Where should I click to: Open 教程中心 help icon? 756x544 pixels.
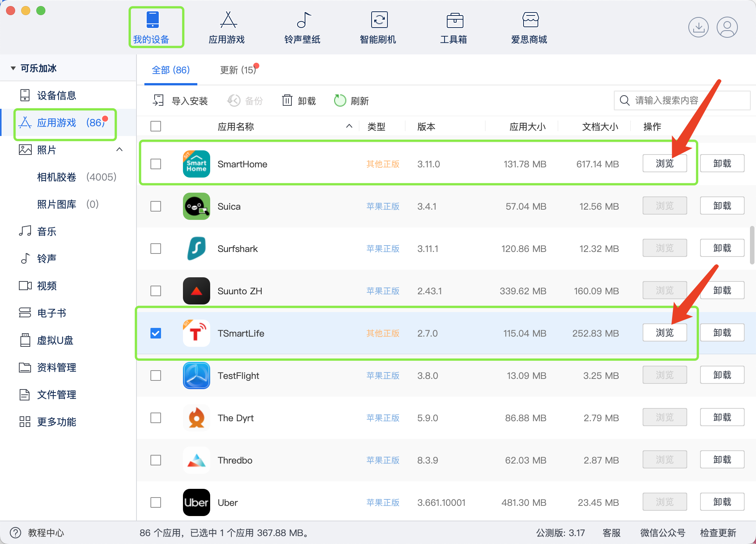pos(15,533)
